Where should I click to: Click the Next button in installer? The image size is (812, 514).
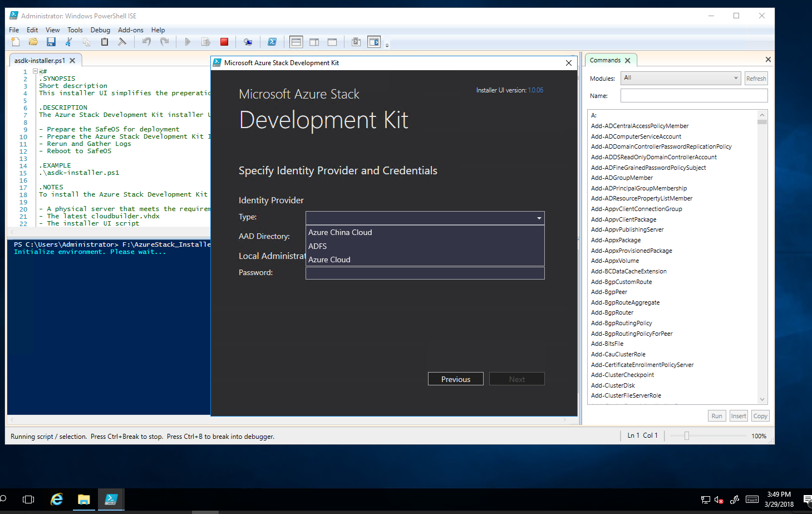point(517,379)
